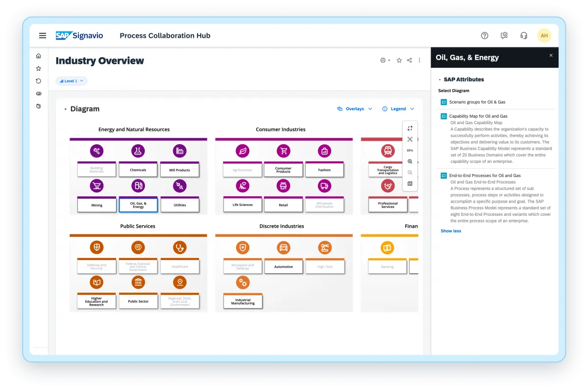
Task: Select the Mining industry box
Action: (97, 205)
